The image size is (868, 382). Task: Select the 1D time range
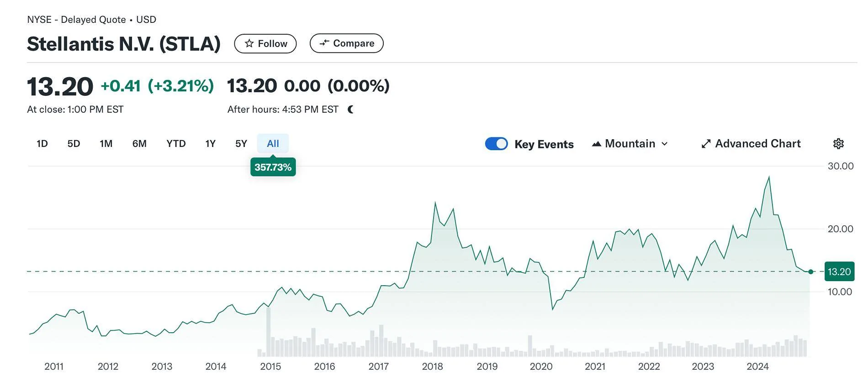click(42, 144)
